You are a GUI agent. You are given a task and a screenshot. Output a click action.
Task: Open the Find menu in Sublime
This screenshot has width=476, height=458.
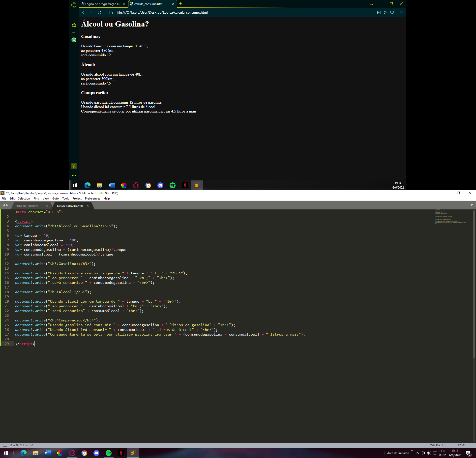[x=36, y=199]
